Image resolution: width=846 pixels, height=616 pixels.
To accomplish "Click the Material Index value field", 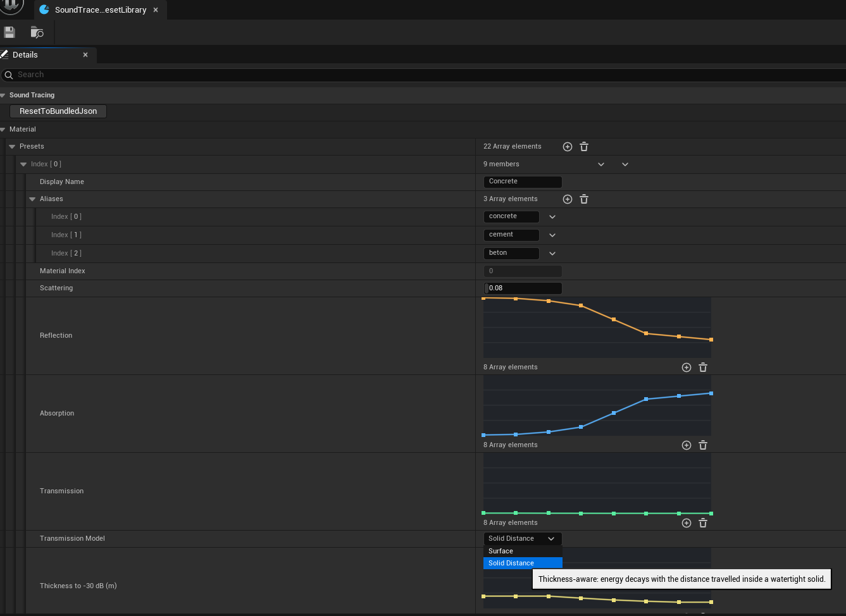I will (x=523, y=271).
